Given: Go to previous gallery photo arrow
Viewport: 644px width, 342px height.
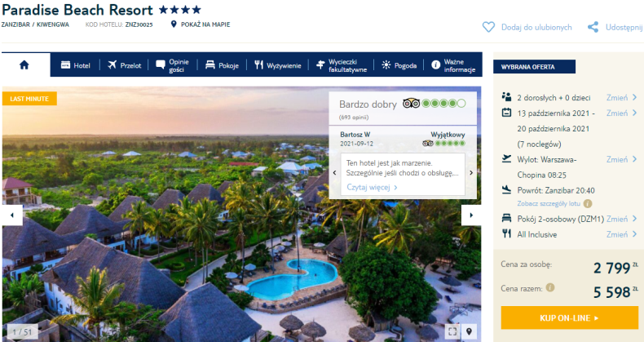Looking at the screenshot, I should (12, 215).
